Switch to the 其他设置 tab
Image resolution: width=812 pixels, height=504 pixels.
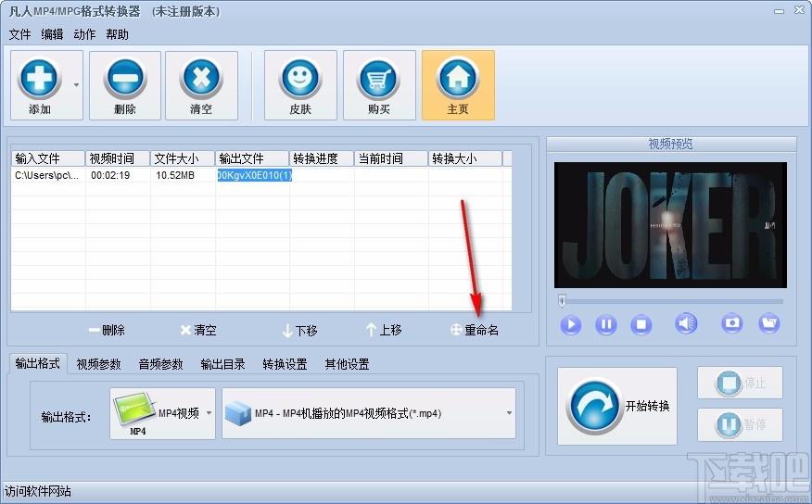coord(347,364)
